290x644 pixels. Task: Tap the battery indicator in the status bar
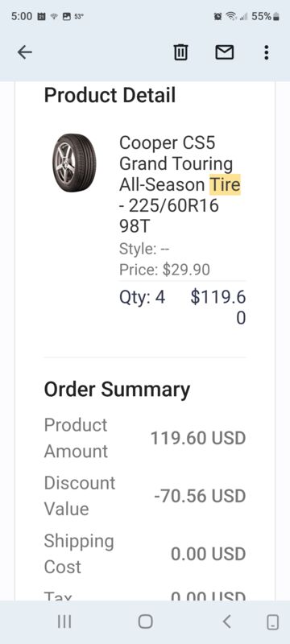(265, 16)
